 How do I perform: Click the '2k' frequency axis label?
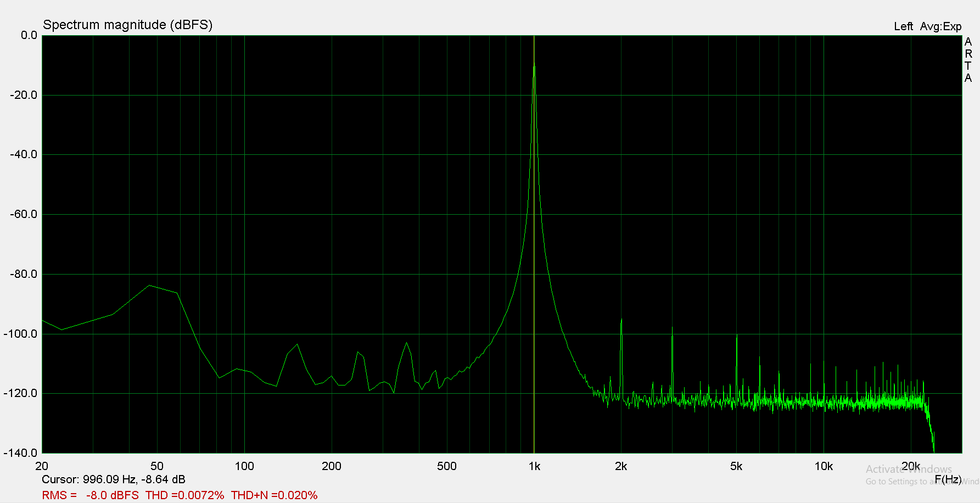(621, 466)
